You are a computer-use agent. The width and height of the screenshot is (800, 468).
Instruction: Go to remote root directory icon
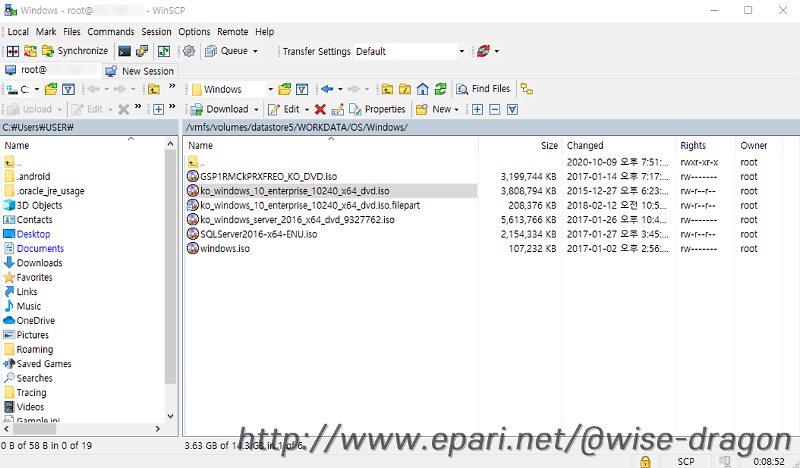(x=405, y=89)
